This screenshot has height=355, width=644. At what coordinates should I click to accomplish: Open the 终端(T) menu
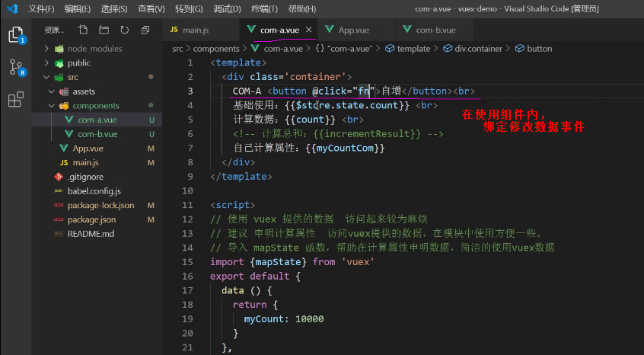pyautogui.click(x=264, y=8)
